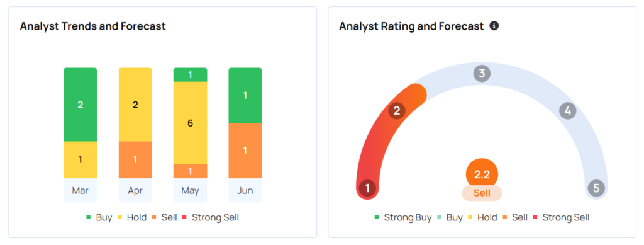Click the info icon beside Analyst Rating title
Viewport: 644px width, 245px height.
pyautogui.click(x=494, y=26)
